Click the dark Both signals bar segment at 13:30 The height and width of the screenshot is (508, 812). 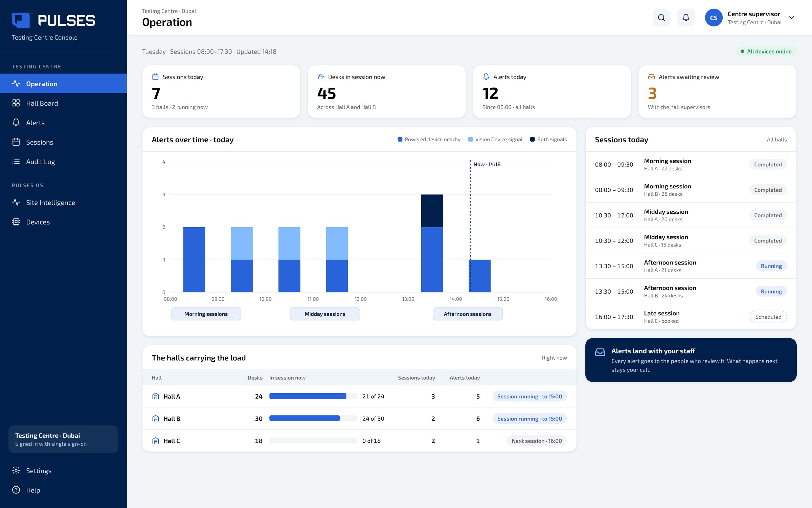click(x=432, y=211)
